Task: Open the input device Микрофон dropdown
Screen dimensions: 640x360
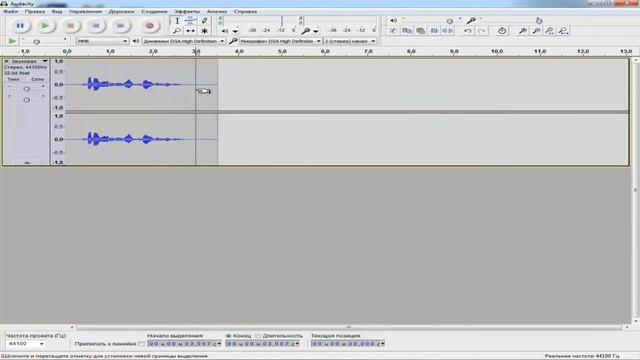Action: (x=280, y=41)
